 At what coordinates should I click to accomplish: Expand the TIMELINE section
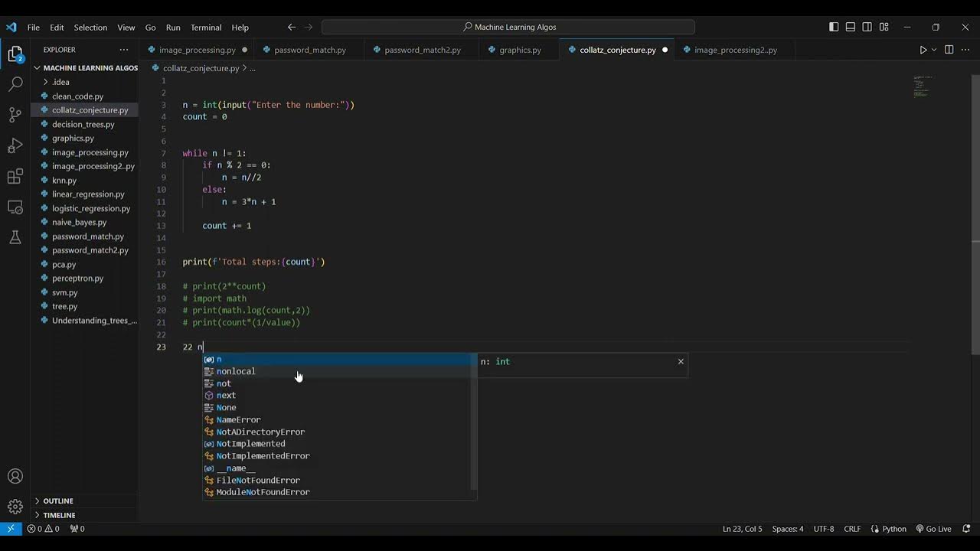84,515
